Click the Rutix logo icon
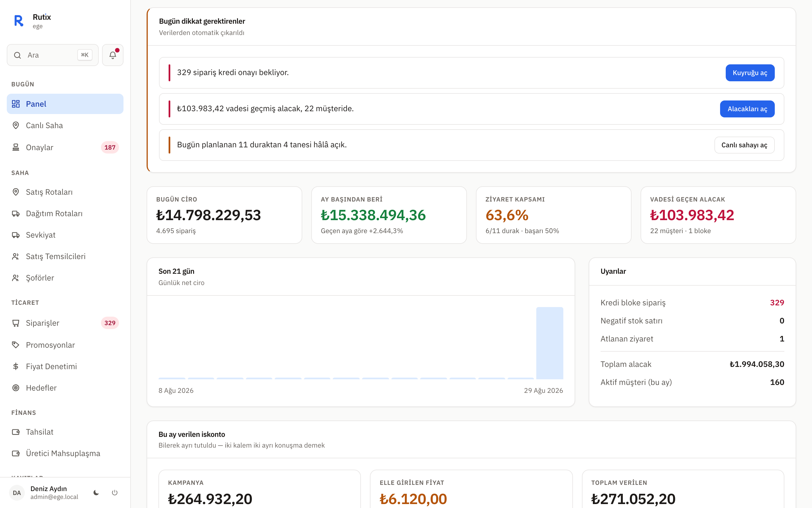The image size is (812, 508). (19, 21)
